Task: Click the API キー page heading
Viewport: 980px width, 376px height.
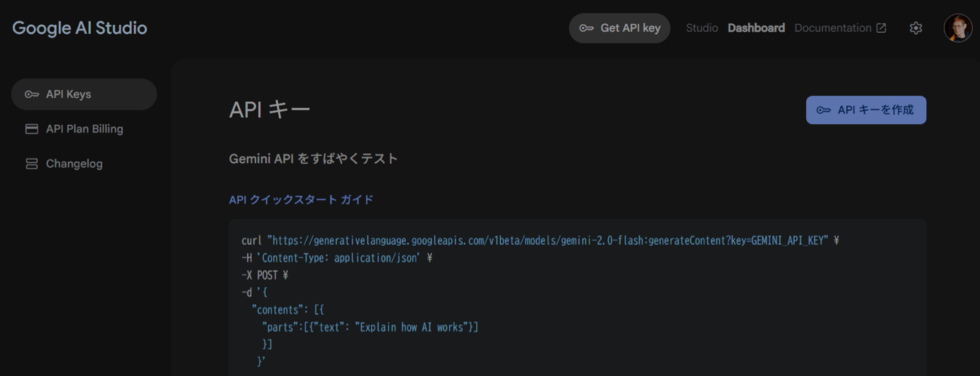Action: [x=270, y=110]
